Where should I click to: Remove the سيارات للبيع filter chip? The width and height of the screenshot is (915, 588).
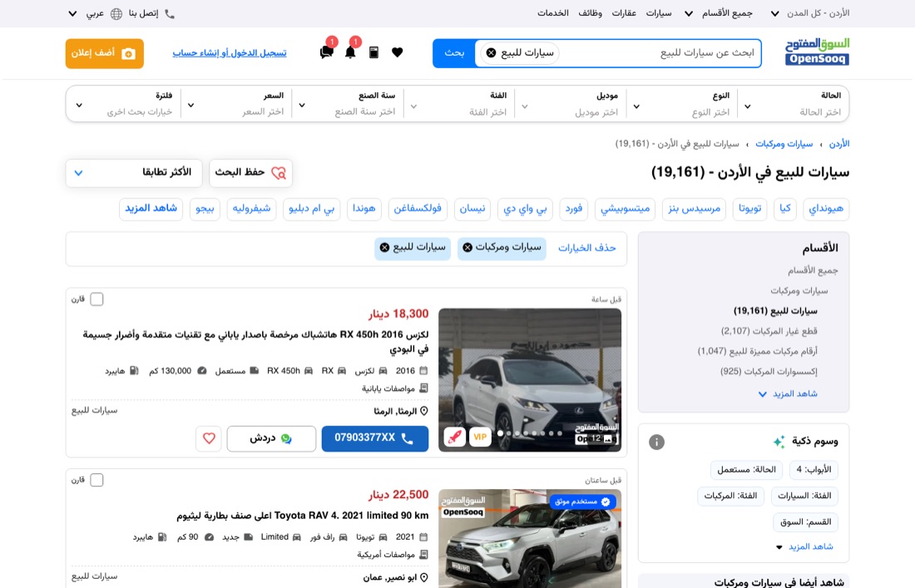384,247
